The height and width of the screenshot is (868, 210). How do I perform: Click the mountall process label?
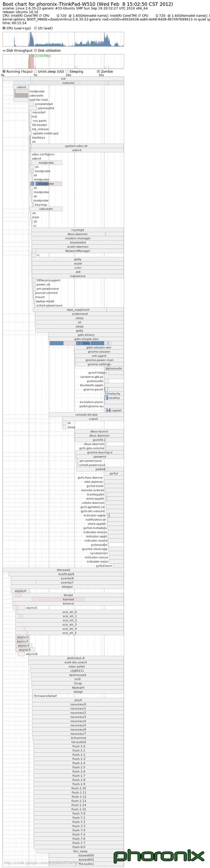(39, 112)
